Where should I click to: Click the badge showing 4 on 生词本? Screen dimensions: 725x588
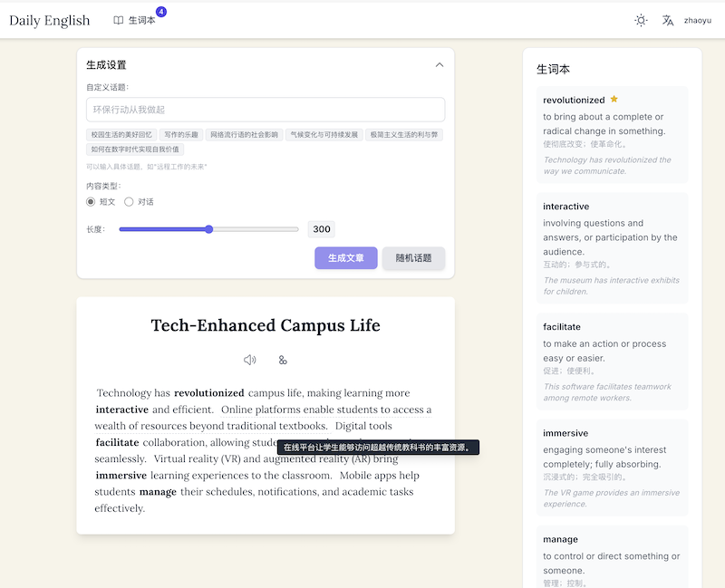coord(160,12)
